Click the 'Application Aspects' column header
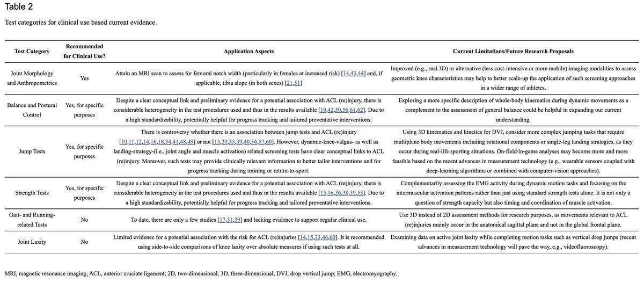644x283 pixels. pyautogui.click(x=248, y=51)
